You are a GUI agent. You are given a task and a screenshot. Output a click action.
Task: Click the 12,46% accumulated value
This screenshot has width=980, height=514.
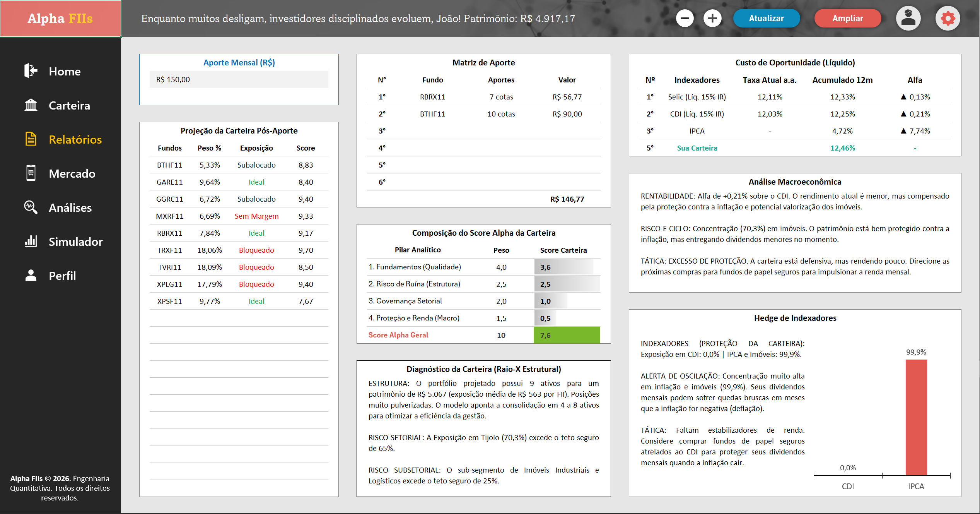tap(843, 148)
